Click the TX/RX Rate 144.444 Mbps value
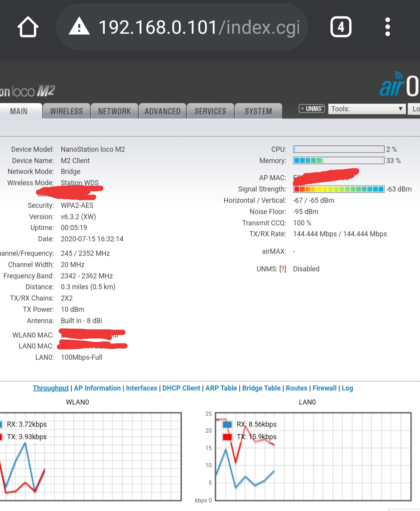This screenshot has height=511, width=420. coord(340,234)
